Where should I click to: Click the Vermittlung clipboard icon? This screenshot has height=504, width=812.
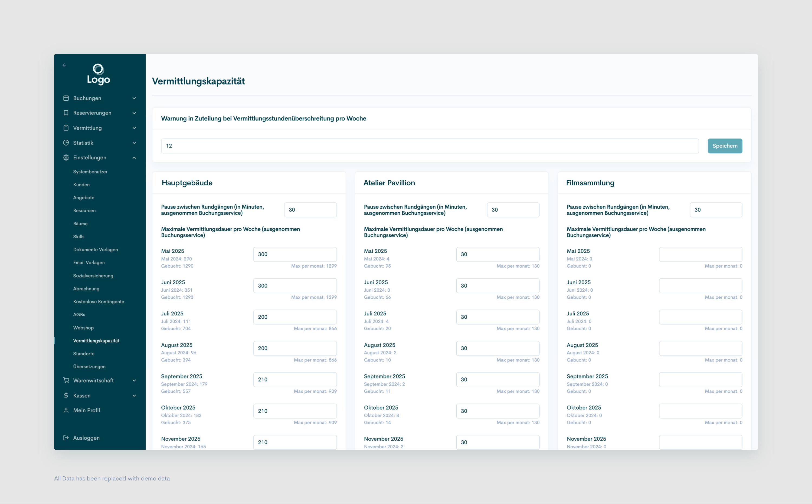click(66, 128)
